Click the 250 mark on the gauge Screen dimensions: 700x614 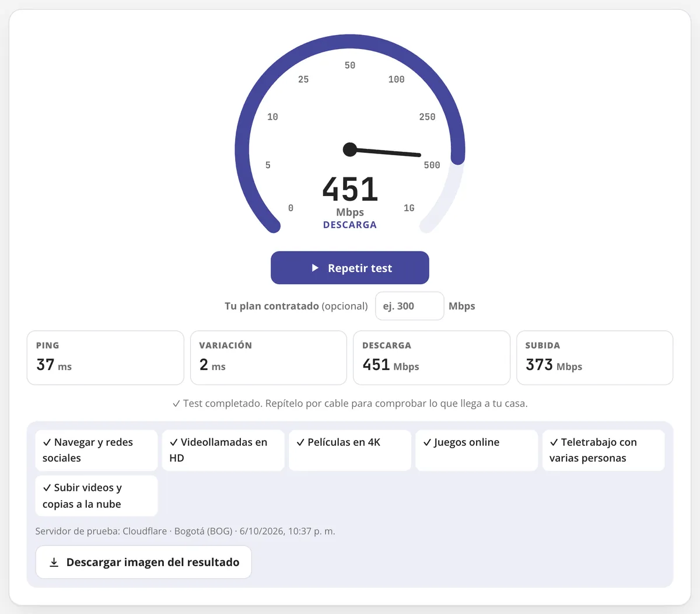[x=427, y=117]
